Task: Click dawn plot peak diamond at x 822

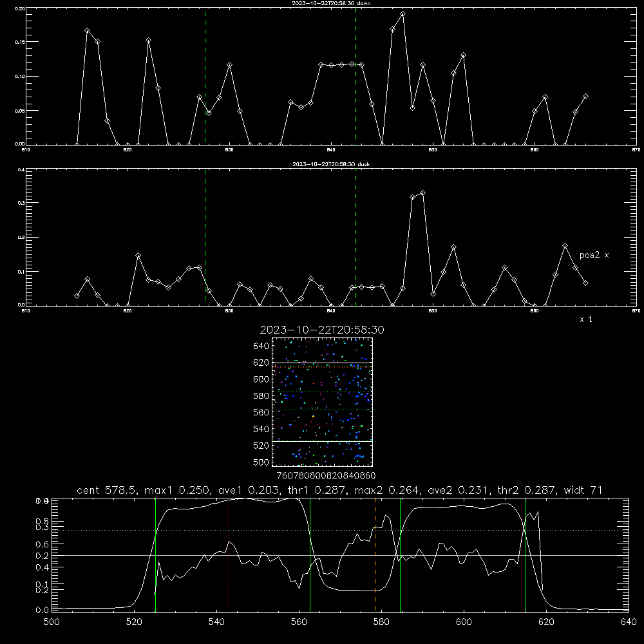Action: coord(148,40)
